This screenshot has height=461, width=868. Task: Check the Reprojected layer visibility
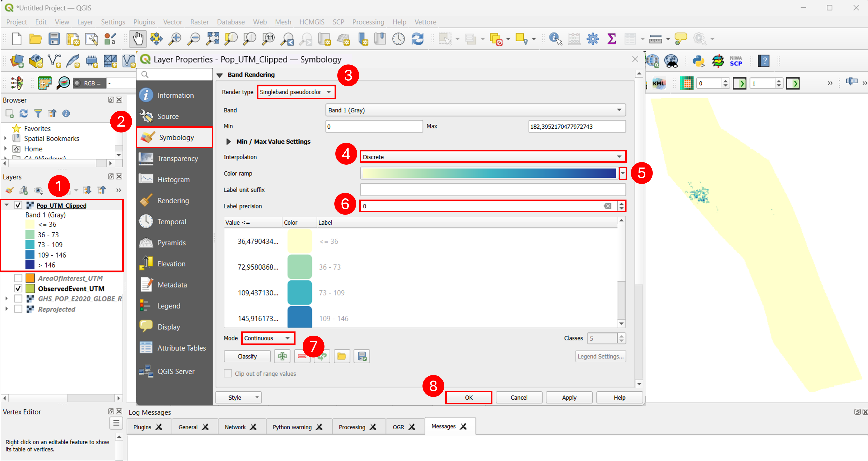18,309
